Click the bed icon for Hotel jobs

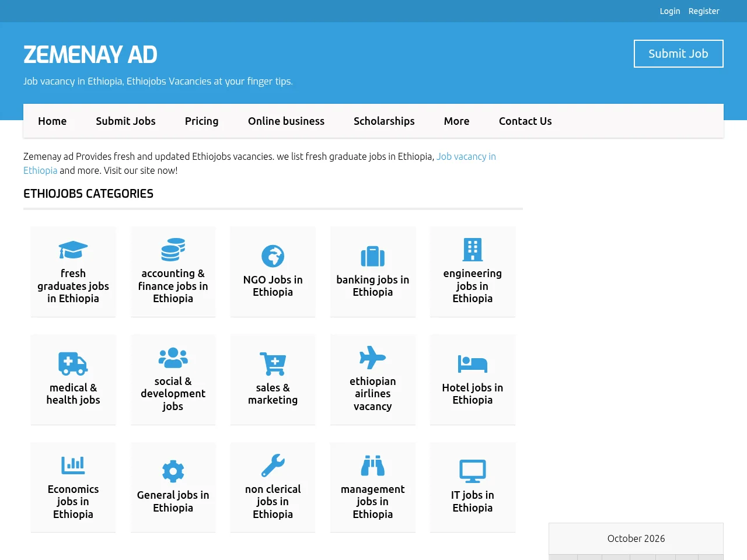473,364
